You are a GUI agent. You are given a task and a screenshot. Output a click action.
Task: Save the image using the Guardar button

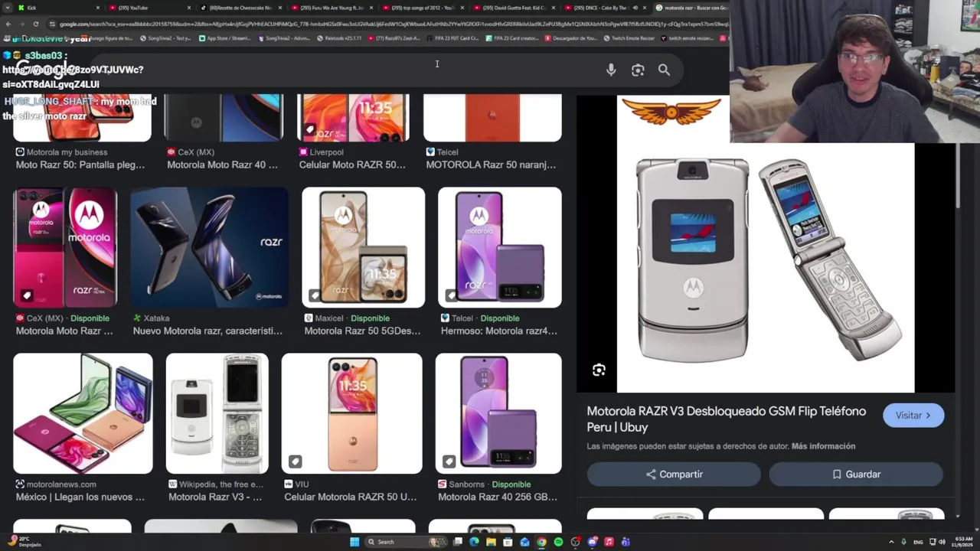tap(856, 474)
